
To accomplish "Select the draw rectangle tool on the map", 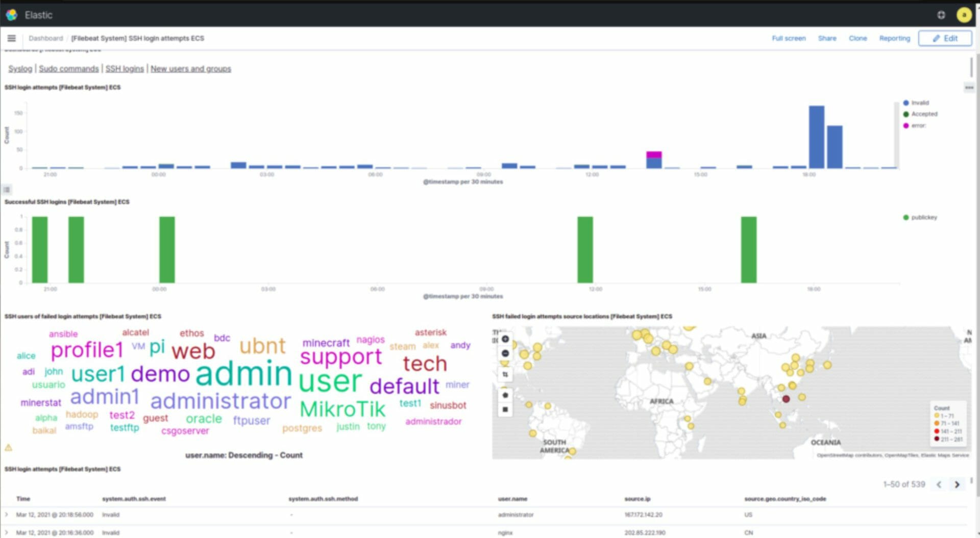I will click(x=505, y=409).
